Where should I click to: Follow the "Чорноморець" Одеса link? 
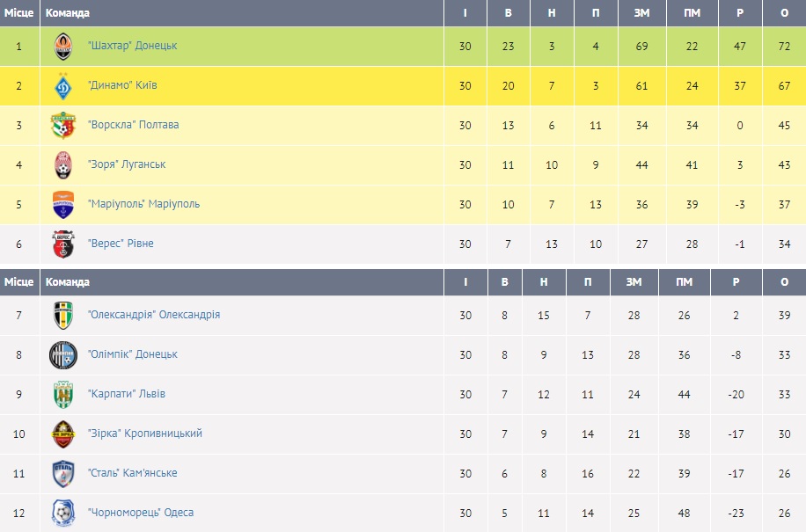pyautogui.click(x=141, y=513)
